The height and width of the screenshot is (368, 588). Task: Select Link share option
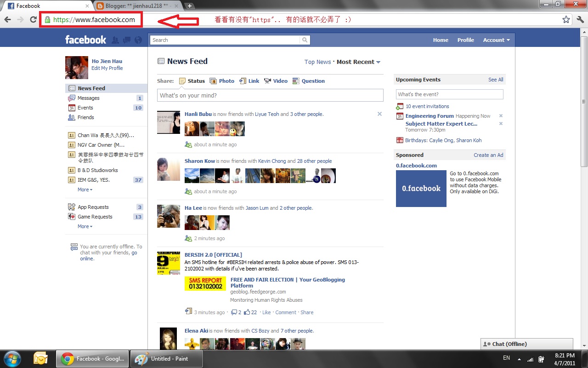tap(249, 81)
